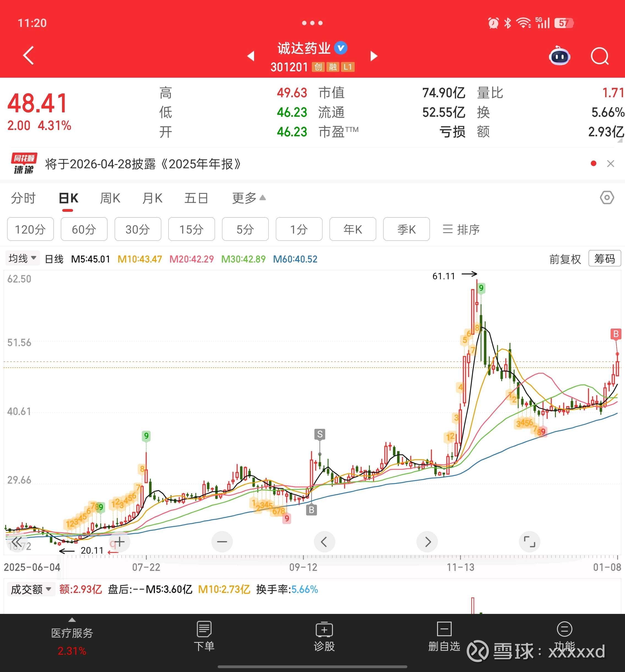
Task: Dismiss the 年报 disclosure notice
Action: [610, 164]
